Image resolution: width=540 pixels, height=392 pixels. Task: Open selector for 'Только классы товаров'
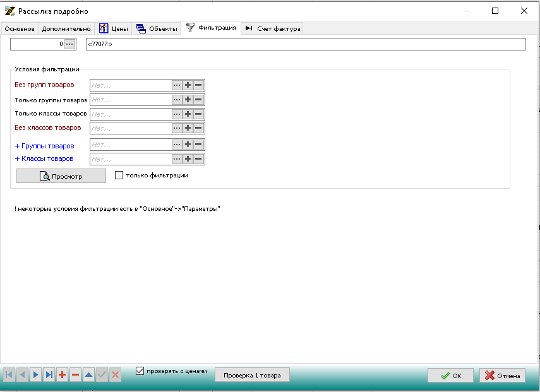click(x=177, y=114)
